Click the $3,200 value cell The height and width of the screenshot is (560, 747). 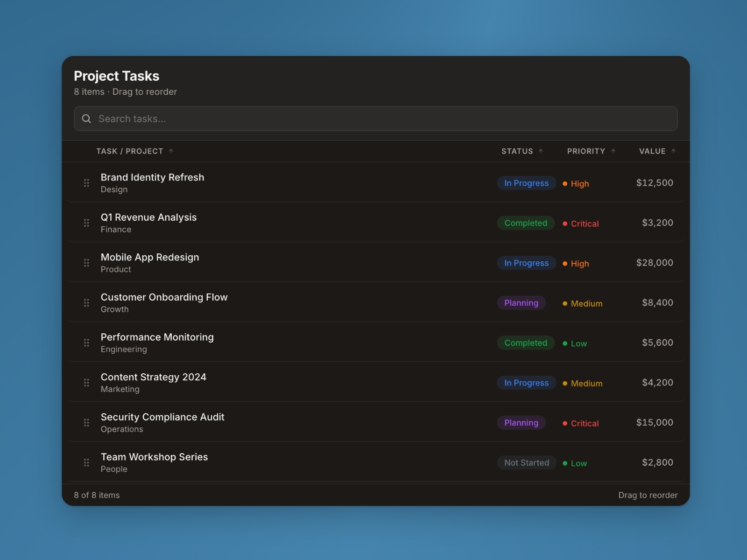tap(657, 223)
